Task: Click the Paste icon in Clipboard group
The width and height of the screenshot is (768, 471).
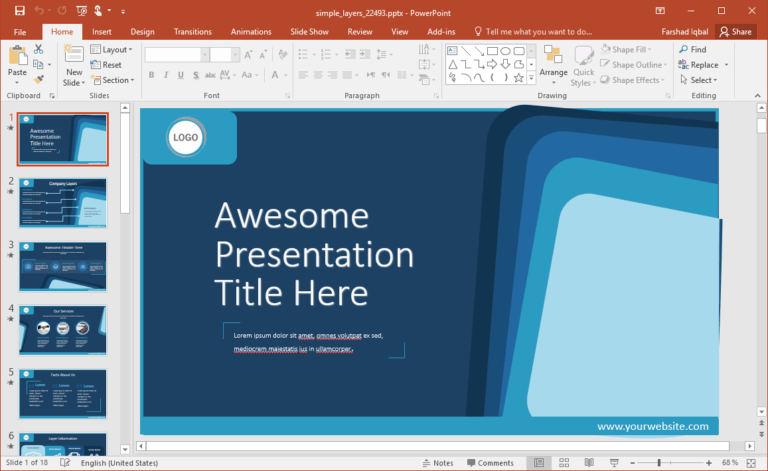Action: pos(17,58)
